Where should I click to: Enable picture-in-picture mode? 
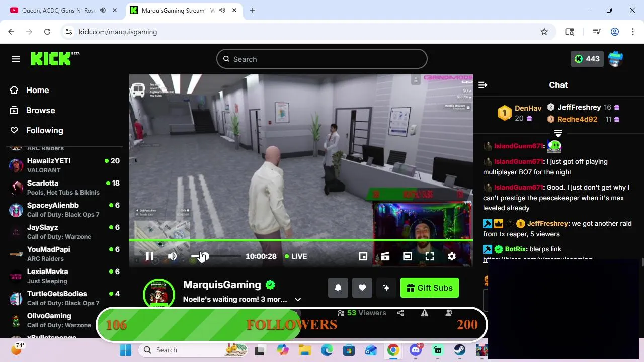[363, 256]
